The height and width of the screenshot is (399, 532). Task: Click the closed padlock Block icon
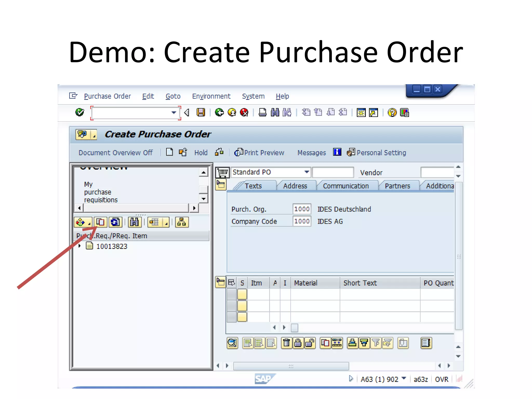coord(298,343)
